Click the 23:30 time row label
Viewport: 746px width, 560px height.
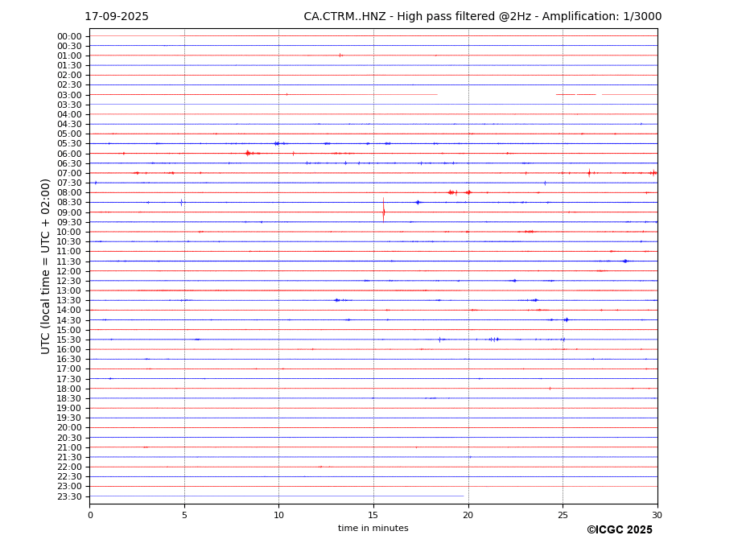click(69, 496)
